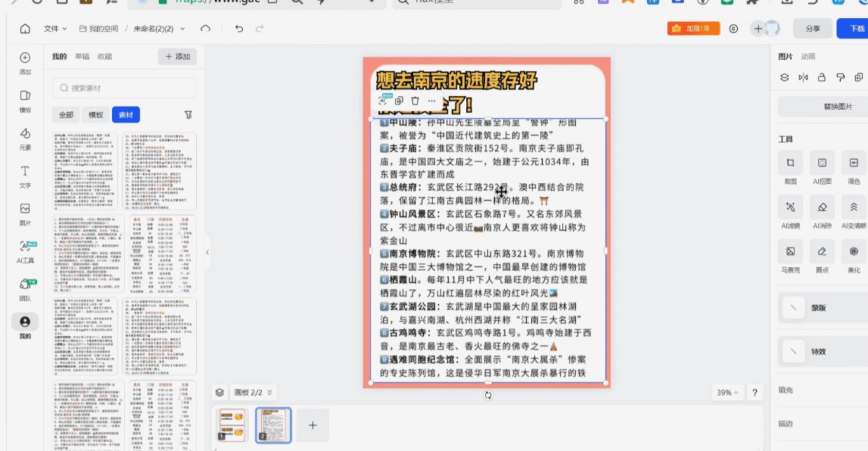The height and width of the screenshot is (451, 868).
Task: Click the 搜索素材 search field
Action: click(125, 88)
